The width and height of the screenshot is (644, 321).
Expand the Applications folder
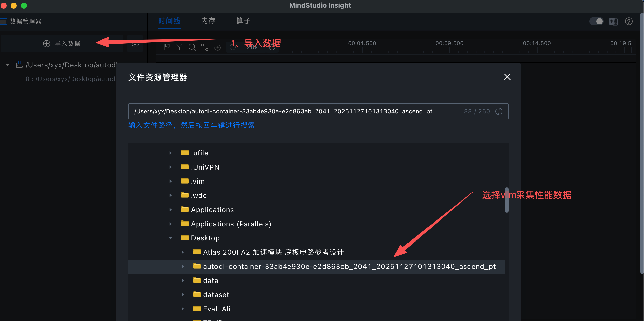click(x=171, y=210)
